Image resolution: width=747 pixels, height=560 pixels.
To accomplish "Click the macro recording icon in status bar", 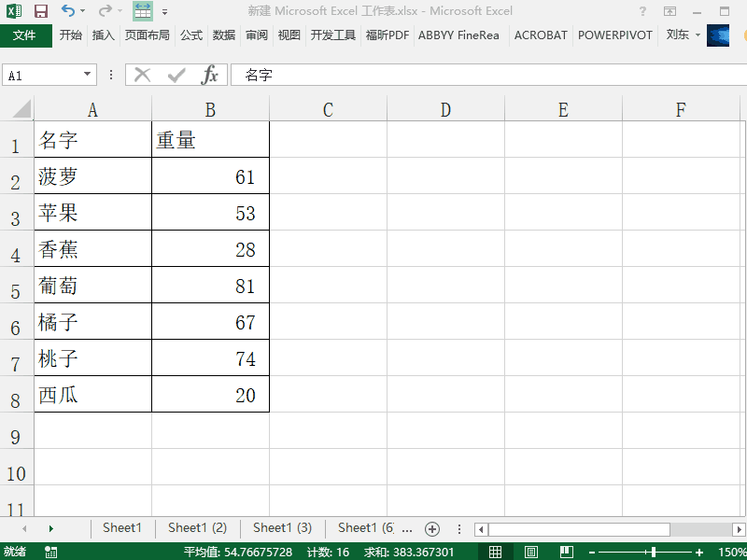I will (50, 553).
